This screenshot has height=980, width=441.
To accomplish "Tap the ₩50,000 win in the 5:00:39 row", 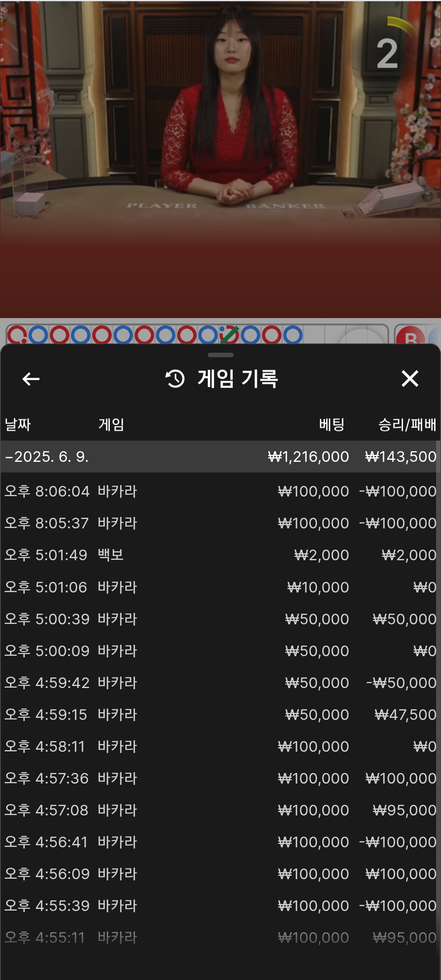I will tap(404, 619).
